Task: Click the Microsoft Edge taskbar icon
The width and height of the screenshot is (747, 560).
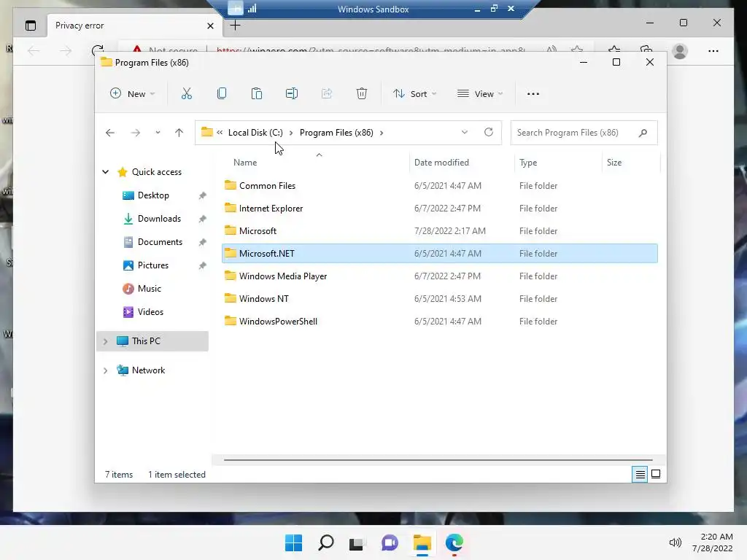Action: (454, 542)
